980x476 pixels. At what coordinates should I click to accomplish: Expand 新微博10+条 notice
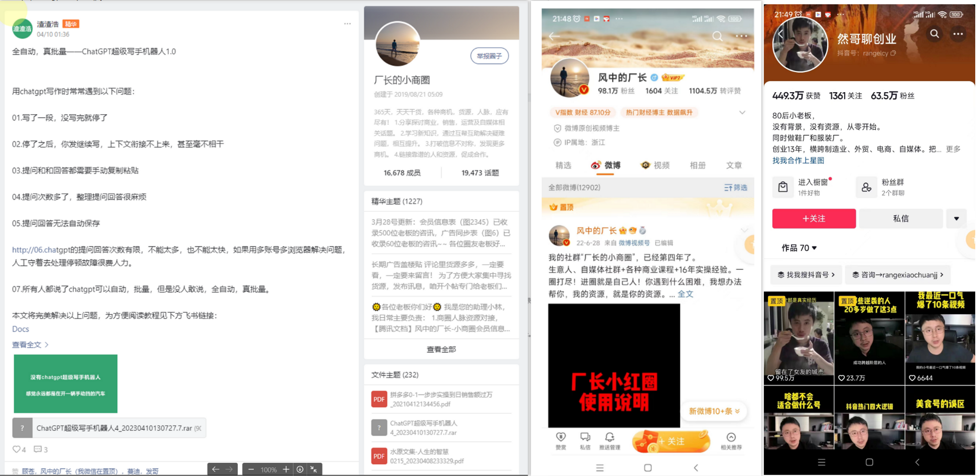(x=714, y=411)
